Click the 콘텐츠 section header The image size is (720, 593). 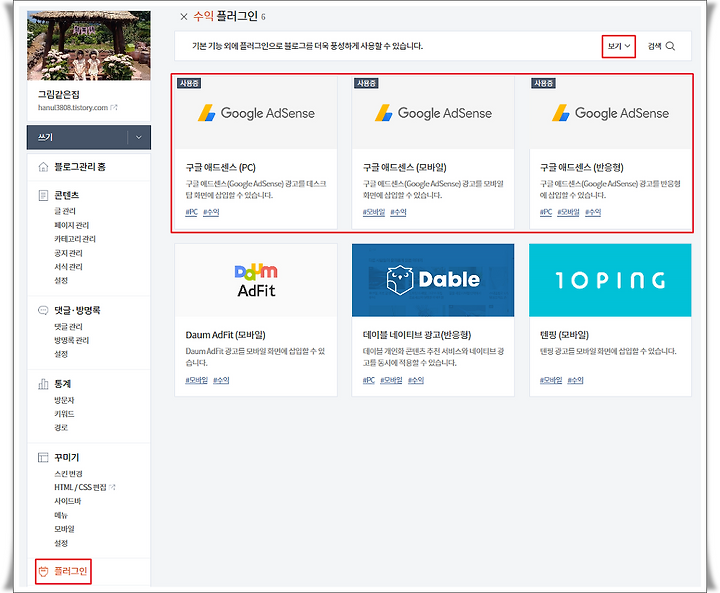(67, 196)
